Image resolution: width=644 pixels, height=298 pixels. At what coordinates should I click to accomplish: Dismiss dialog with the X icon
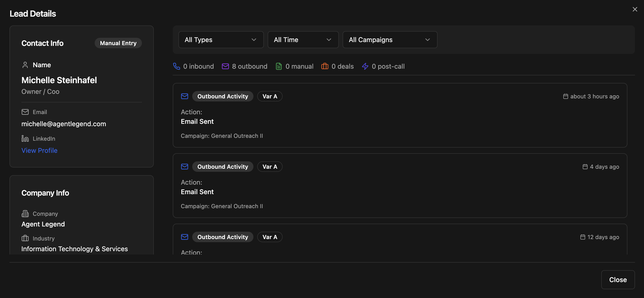(635, 10)
